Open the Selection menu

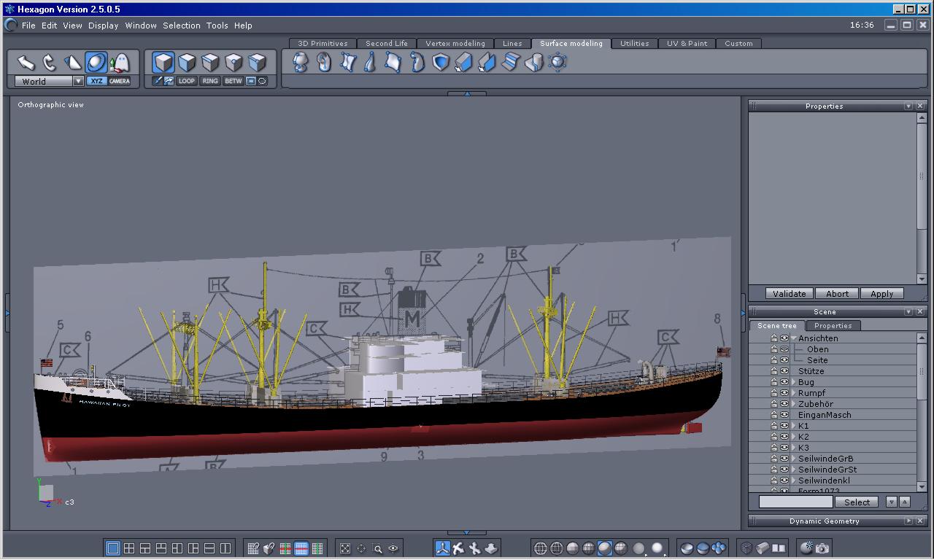pos(182,26)
